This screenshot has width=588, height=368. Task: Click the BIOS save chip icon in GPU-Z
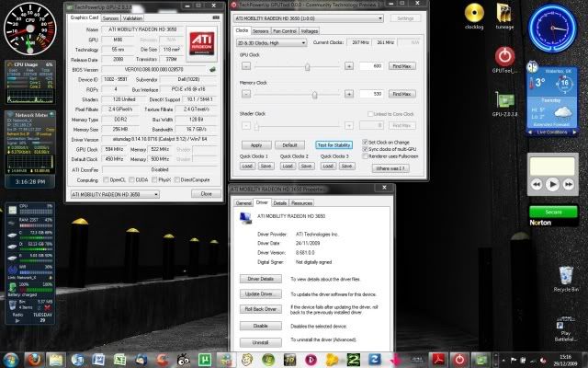212,70
